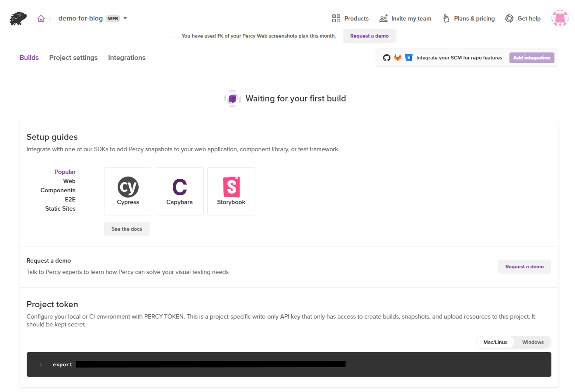
Task: Select the Cypress SDK card
Action: 128,191
